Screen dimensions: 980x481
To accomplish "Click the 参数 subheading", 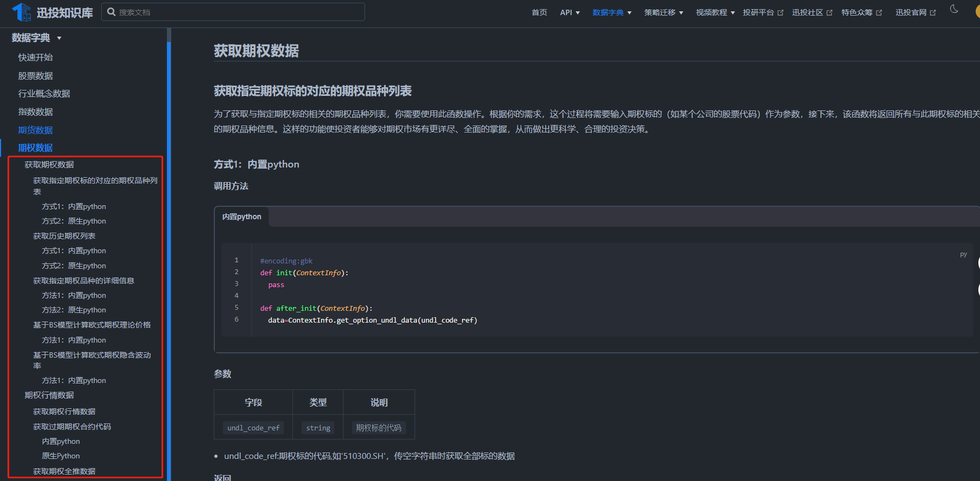I will click(x=222, y=374).
